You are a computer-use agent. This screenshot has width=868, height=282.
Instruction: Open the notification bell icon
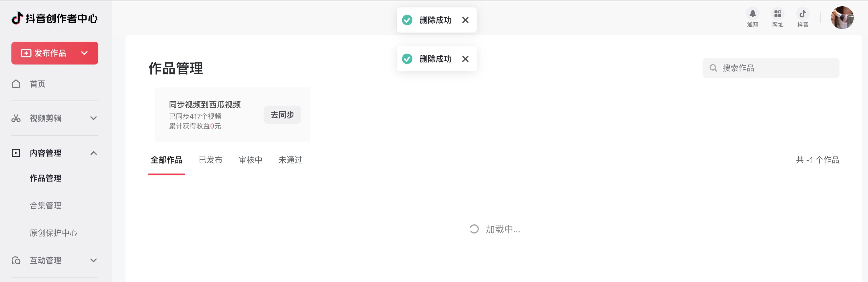tap(752, 13)
